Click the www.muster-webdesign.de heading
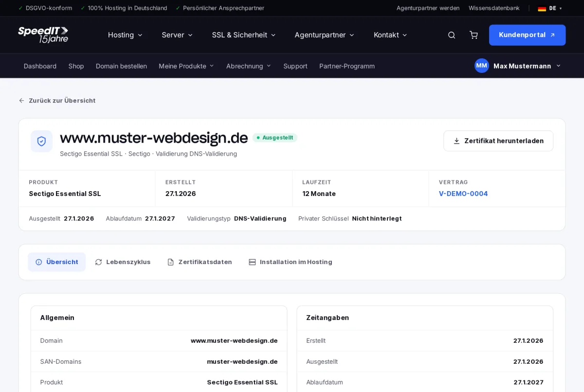 154,138
